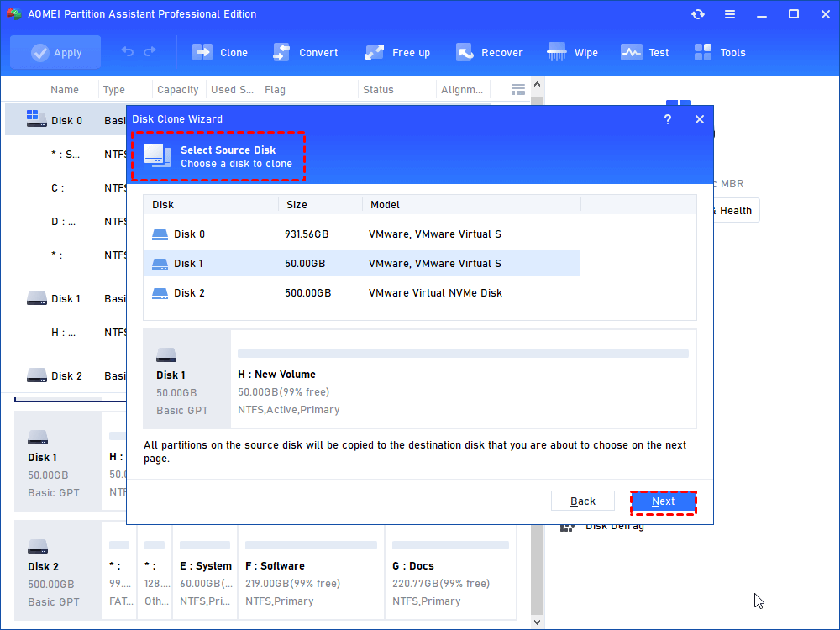The image size is (840, 630).
Task: Click the Next button
Action: click(x=663, y=501)
